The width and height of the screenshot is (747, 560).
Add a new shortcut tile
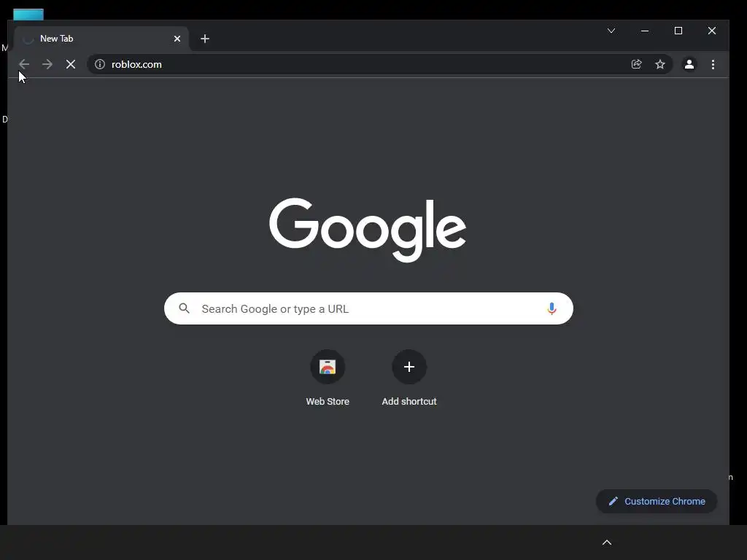tap(409, 378)
